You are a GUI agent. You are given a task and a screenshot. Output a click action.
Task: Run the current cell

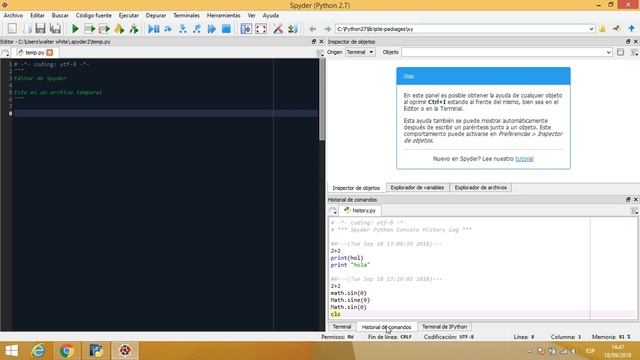tap(89, 29)
